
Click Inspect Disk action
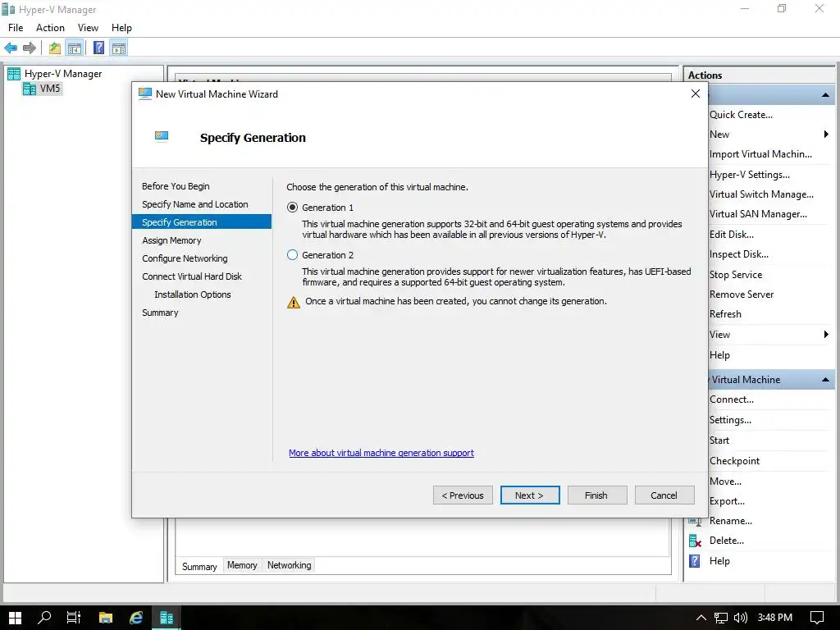739,254
